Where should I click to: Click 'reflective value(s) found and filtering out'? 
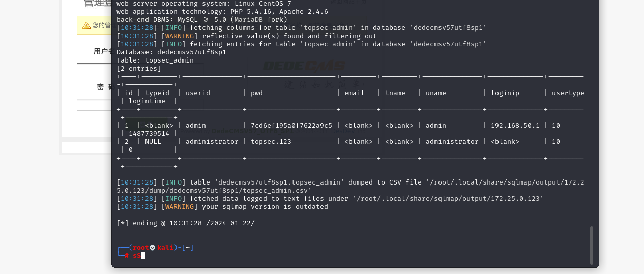[x=289, y=36]
